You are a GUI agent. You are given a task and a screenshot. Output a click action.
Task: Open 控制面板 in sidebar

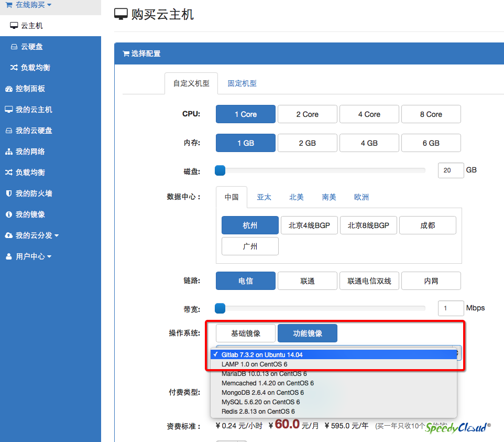(x=50, y=89)
